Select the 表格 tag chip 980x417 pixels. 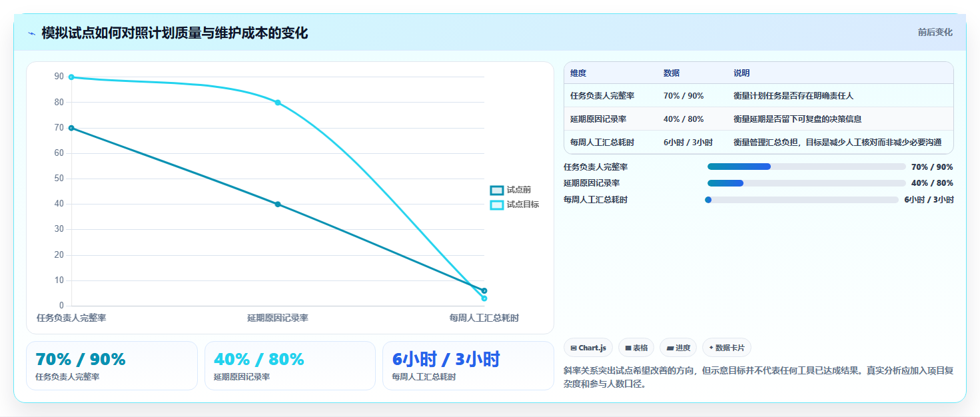pos(636,348)
